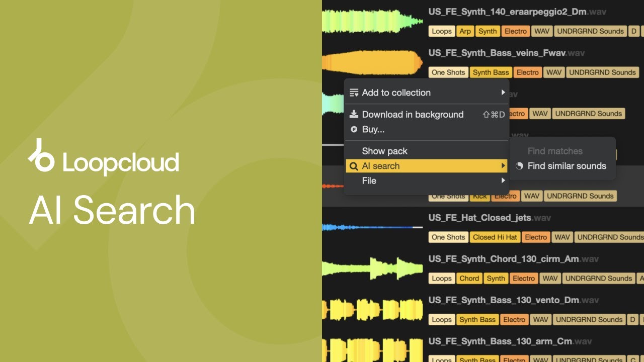Click the US_FE_Synth_Bass_130_vento_Dm.wav file name
The width and height of the screenshot is (644, 362).
click(514, 300)
